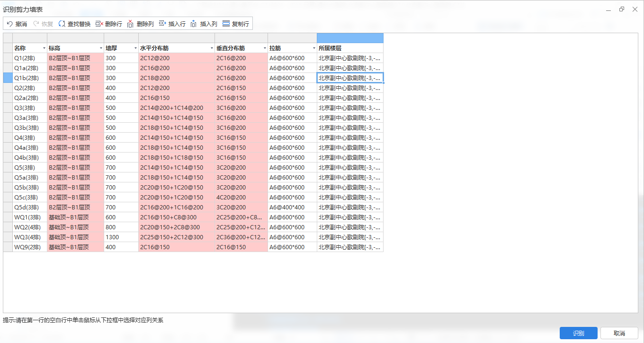The height and width of the screenshot is (343, 644).
Task: Select the Q1b(2排) name cell
Action: (x=30, y=78)
